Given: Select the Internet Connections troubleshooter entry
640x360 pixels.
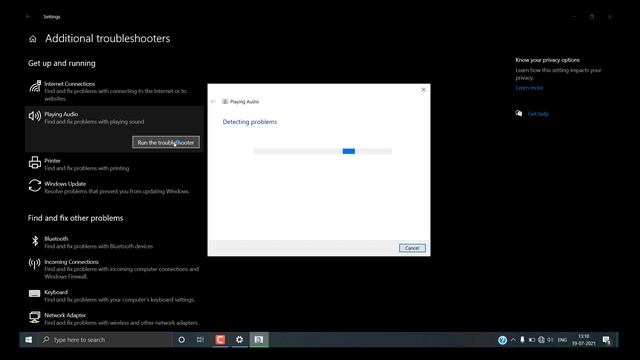Looking at the screenshot, I should pyautogui.click(x=114, y=91).
